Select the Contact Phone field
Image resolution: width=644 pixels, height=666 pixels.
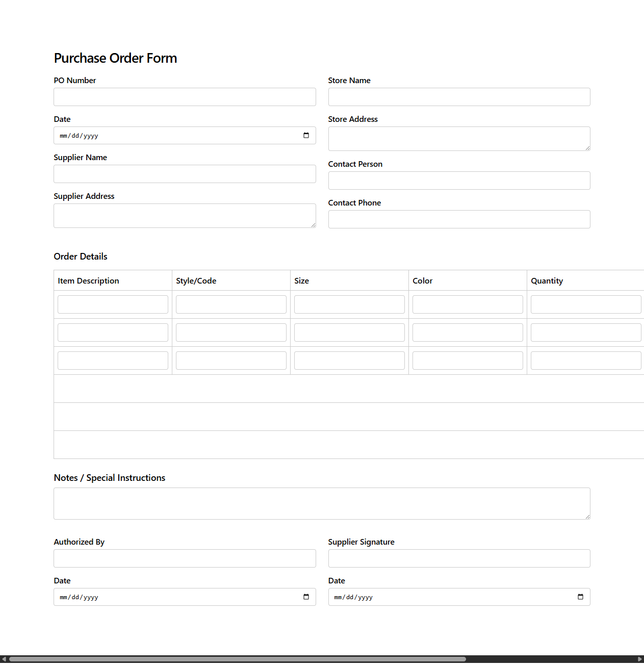click(x=459, y=219)
